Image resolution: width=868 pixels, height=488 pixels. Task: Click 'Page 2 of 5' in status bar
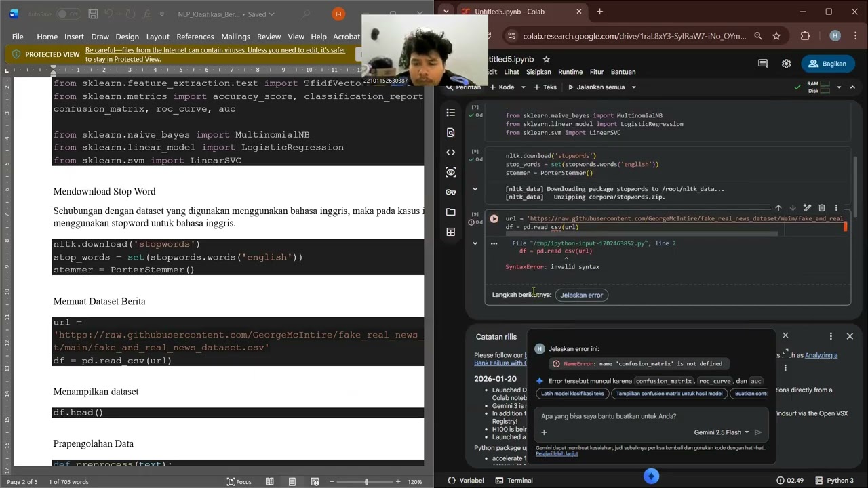(x=22, y=481)
